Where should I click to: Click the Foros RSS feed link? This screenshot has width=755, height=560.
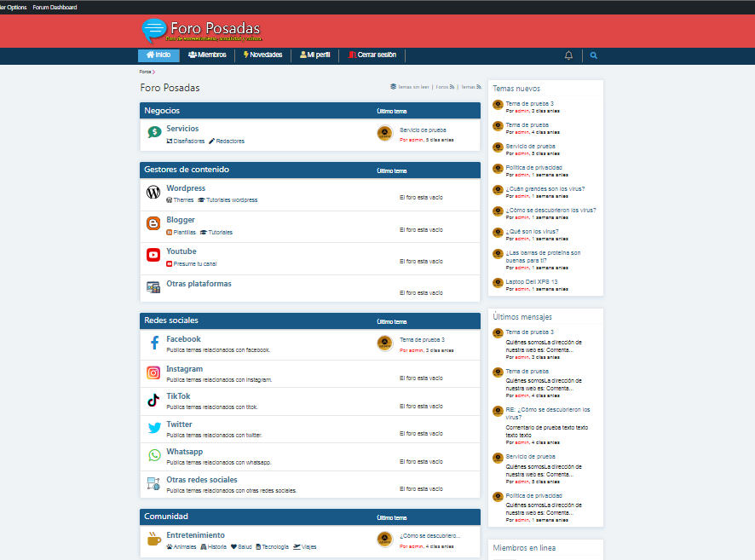pos(445,87)
